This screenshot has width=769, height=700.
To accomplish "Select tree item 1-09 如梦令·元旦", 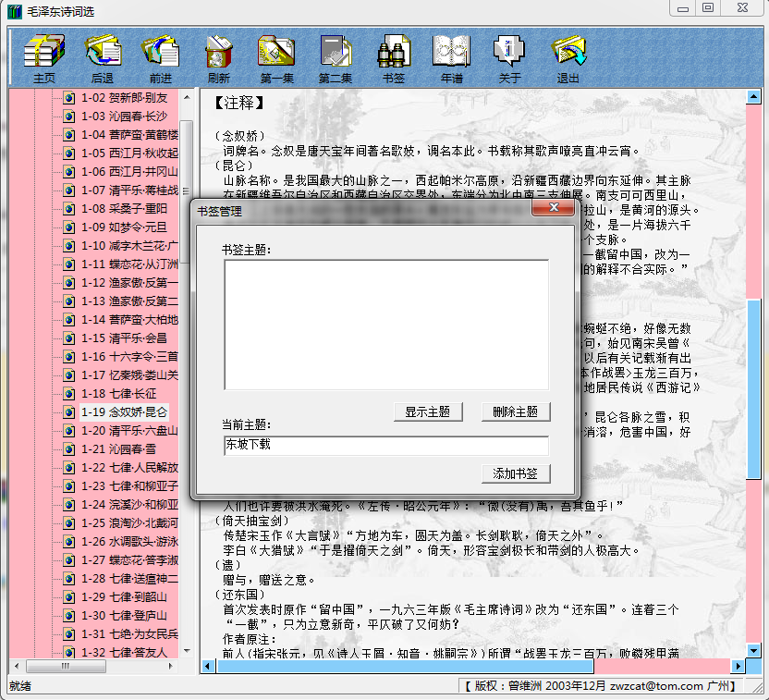I will coord(124,227).
